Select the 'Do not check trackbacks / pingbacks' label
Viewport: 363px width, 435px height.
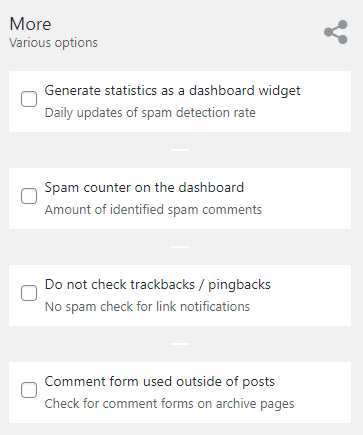[158, 285]
